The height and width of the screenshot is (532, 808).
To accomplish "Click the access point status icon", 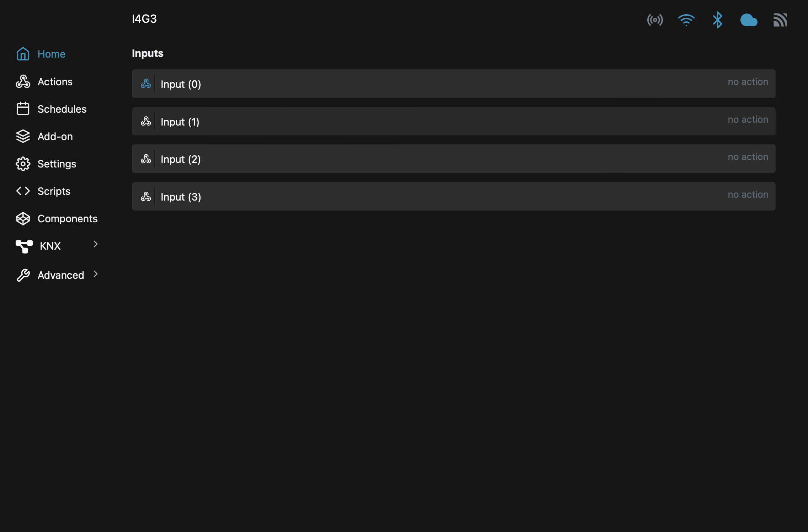I will [655, 20].
